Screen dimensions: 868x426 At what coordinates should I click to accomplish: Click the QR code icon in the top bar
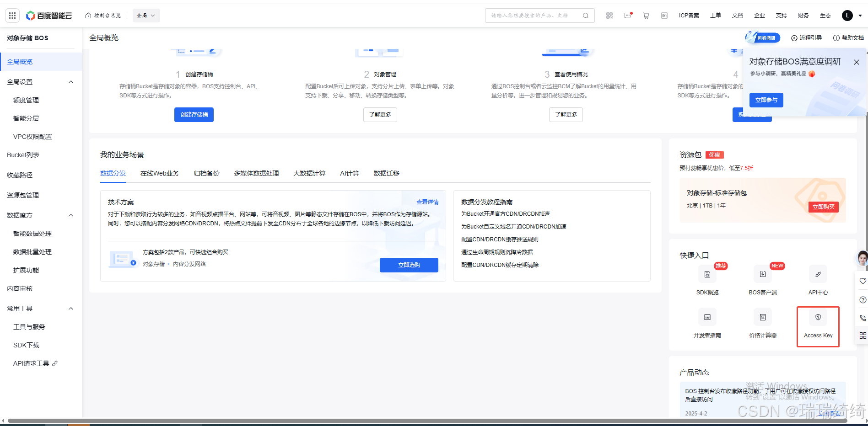tap(609, 15)
